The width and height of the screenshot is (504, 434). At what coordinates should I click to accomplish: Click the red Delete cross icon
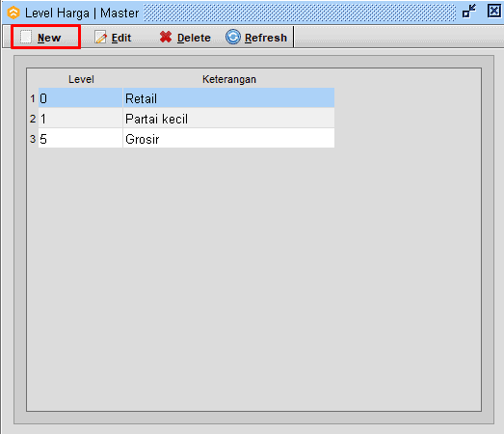coord(166,37)
